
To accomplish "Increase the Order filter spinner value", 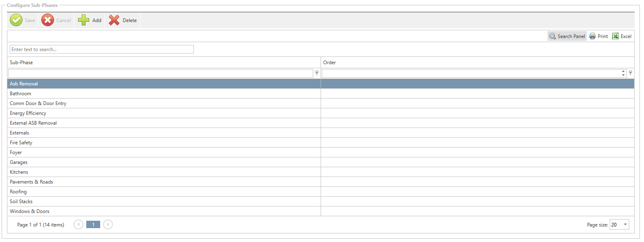I will [x=623, y=72].
